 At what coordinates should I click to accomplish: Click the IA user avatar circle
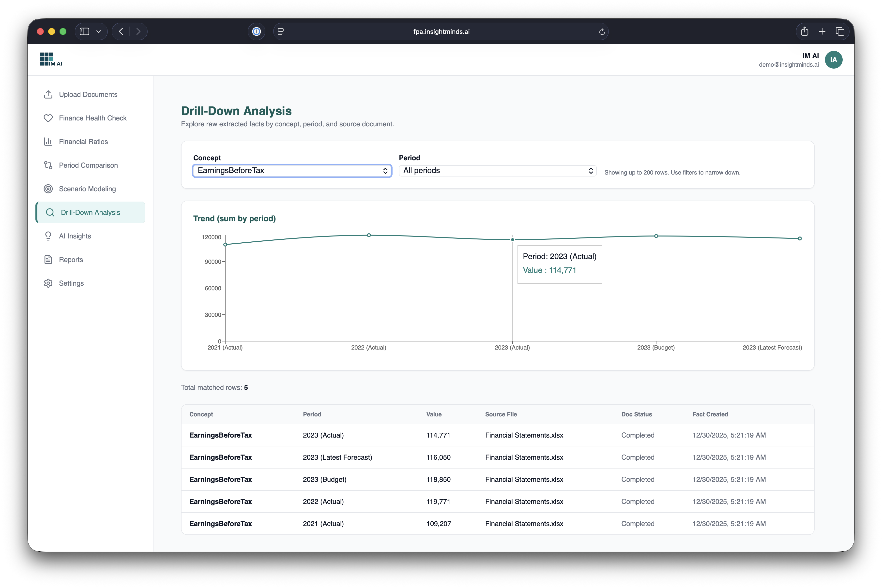click(833, 60)
